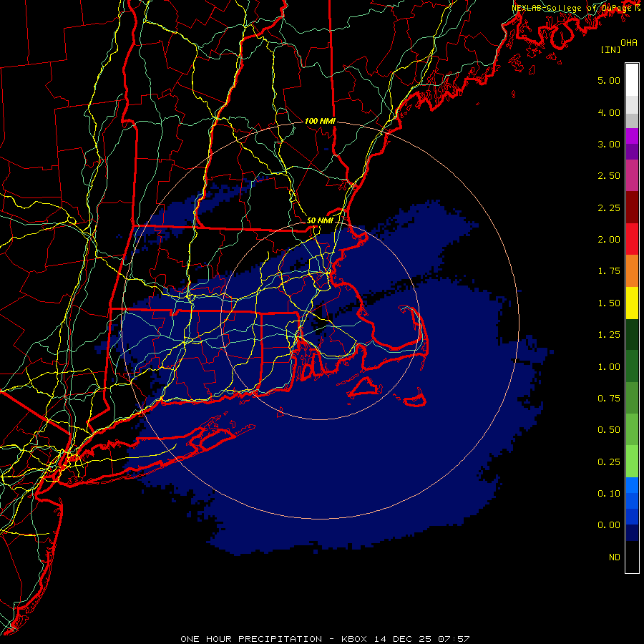This screenshot has width=644, height=644.
Task: Click the 2.50 legend value
Action: (609, 176)
